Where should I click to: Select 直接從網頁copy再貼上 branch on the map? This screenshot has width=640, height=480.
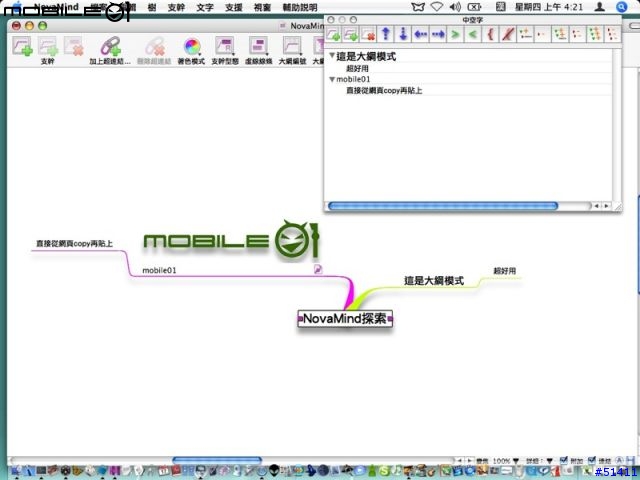(x=74, y=244)
